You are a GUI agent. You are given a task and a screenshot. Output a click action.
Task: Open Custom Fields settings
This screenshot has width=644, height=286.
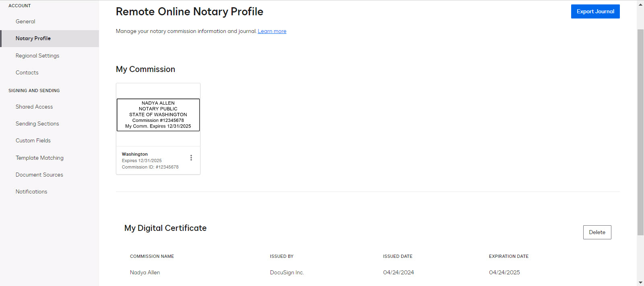click(x=33, y=140)
